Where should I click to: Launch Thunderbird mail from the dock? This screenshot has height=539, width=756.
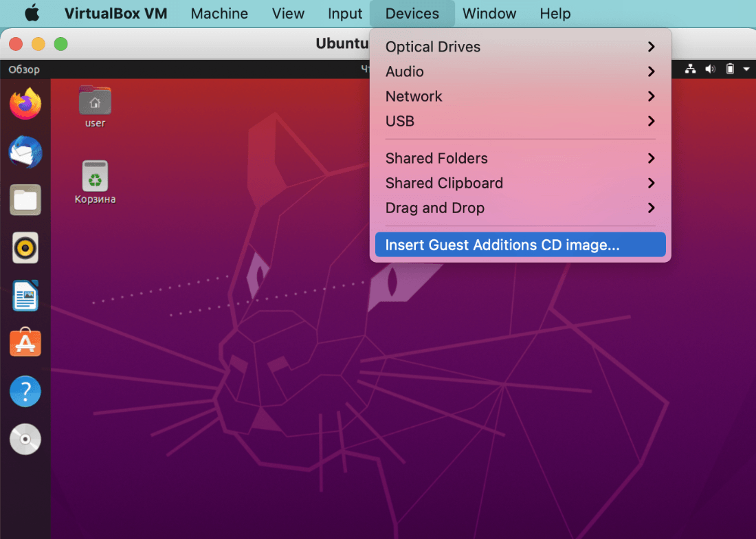pos(25,152)
